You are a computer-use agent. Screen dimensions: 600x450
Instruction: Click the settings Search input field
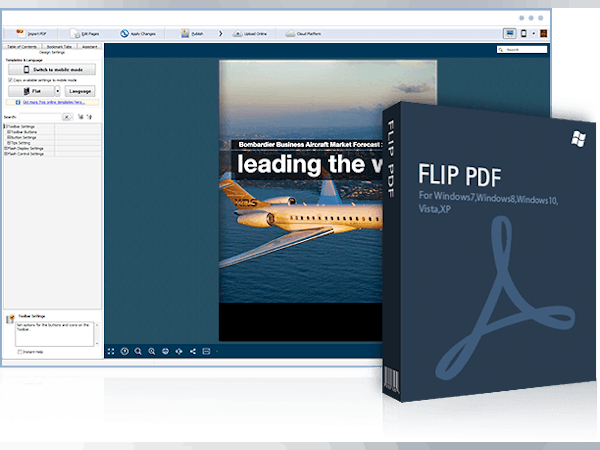tap(40, 117)
